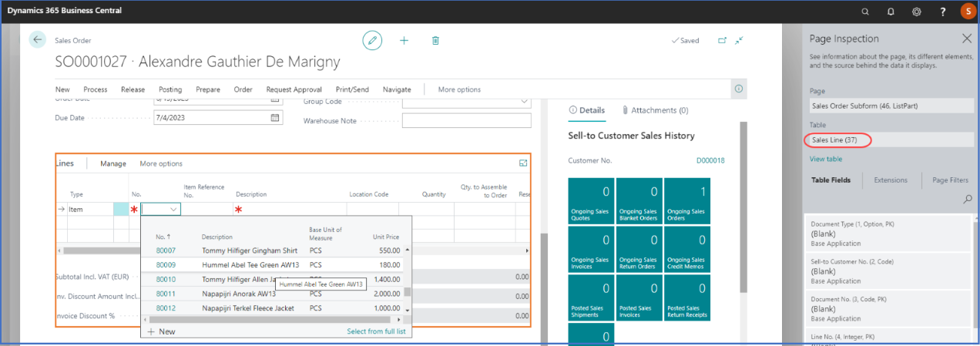Open the notifications bell
Viewport: 980px width, 346px height.
click(x=891, y=12)
